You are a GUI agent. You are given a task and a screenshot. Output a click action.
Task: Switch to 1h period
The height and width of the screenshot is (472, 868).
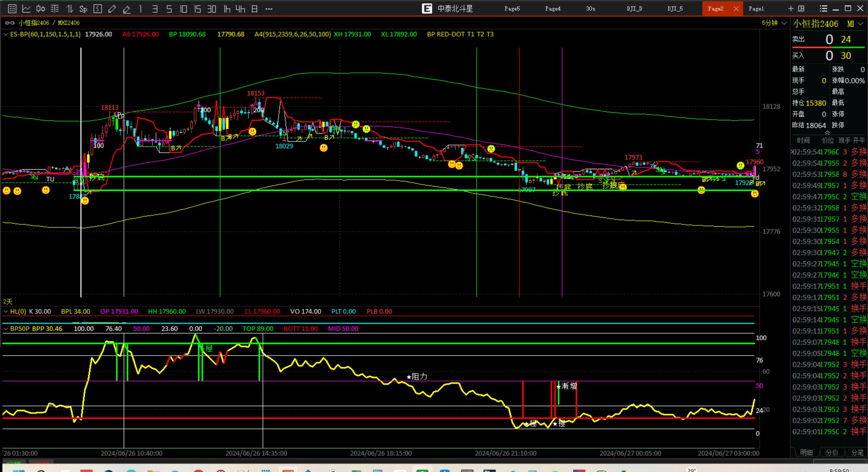point(227,9)
